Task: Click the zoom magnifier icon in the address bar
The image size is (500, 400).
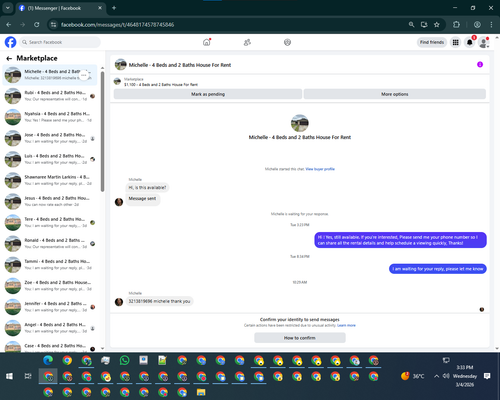Action: 411,25
